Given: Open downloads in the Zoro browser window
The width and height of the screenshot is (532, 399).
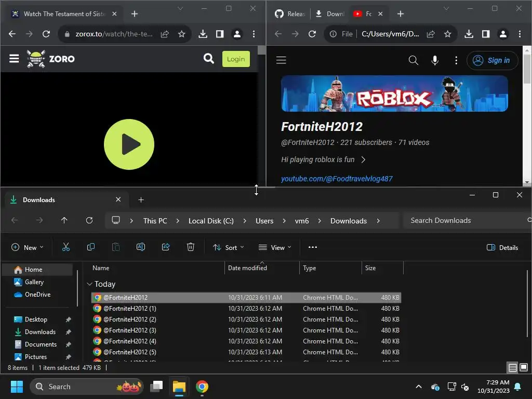Looking at the screenshot, I should 203,34.
